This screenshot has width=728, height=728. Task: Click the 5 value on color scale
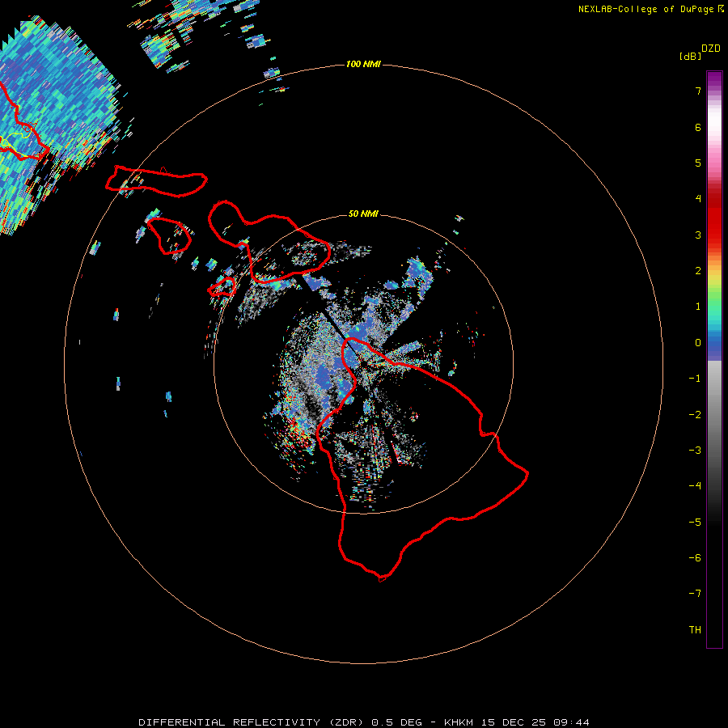tap(698, 163)
